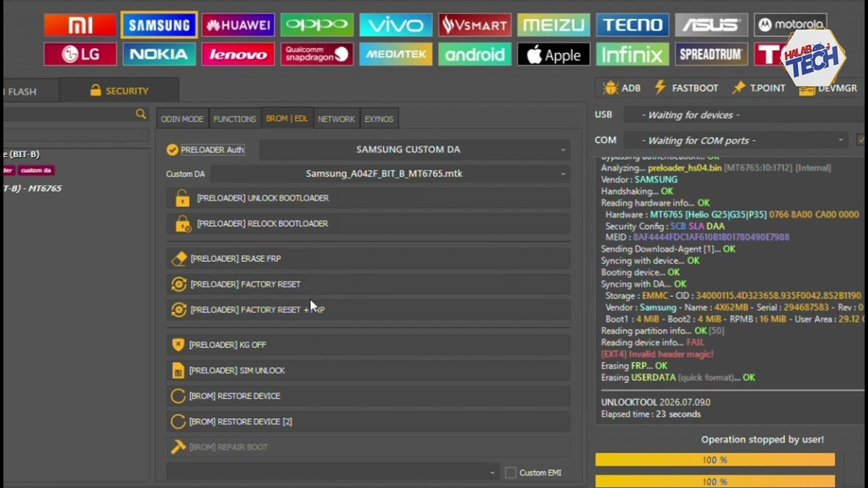Pick the OPPO brand logo
This screenshot has width=868, height=488.
pyautogui.click(x=317, y=26)
